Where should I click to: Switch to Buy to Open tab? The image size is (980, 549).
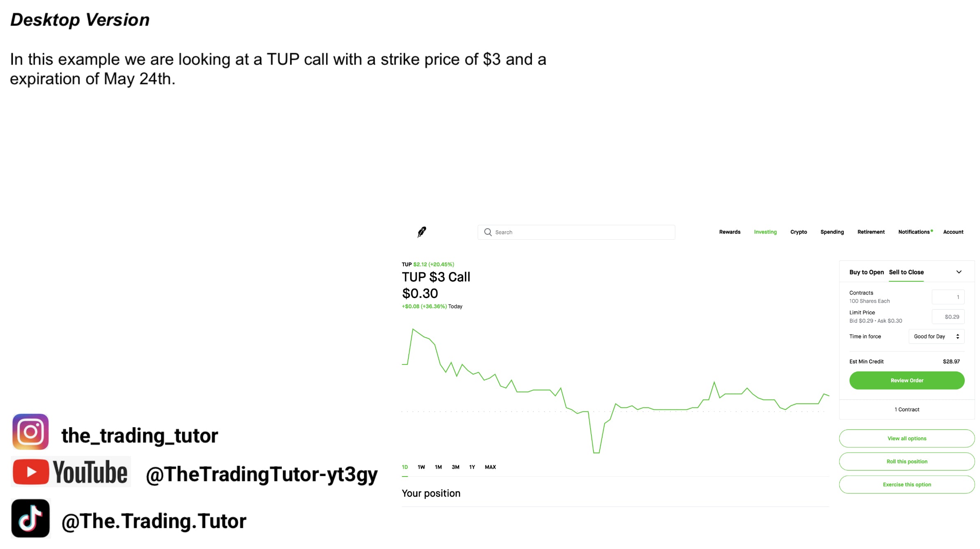866,272
